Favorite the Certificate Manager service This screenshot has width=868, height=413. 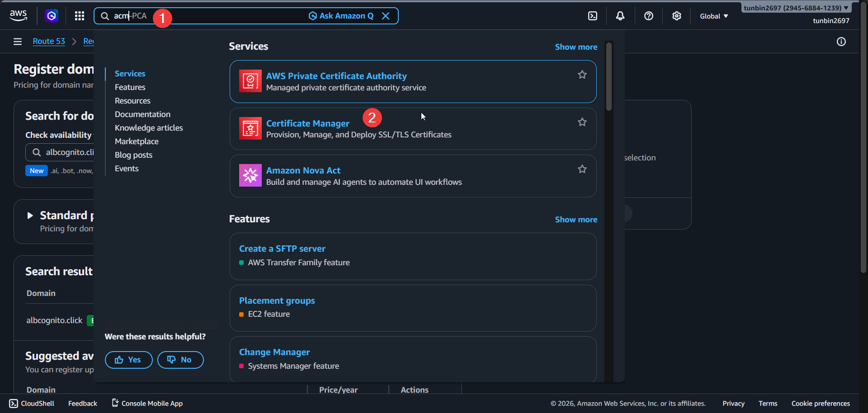pyautogui.click(x=582, y=122)
